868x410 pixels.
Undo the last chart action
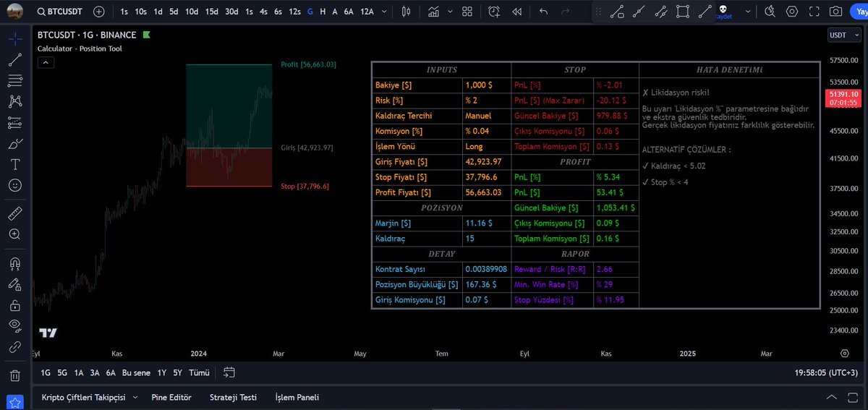[544, 12]
